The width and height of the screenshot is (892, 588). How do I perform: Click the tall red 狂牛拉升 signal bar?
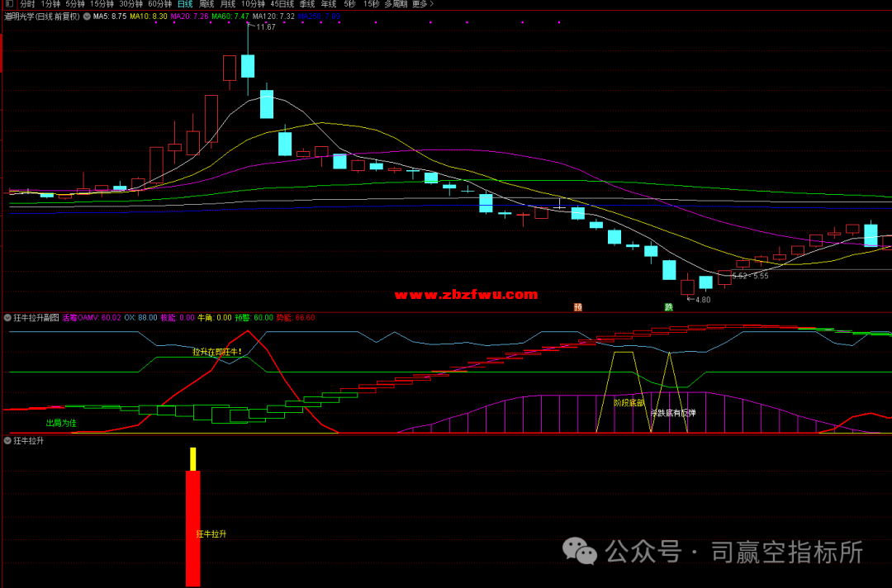coord(192,529)
